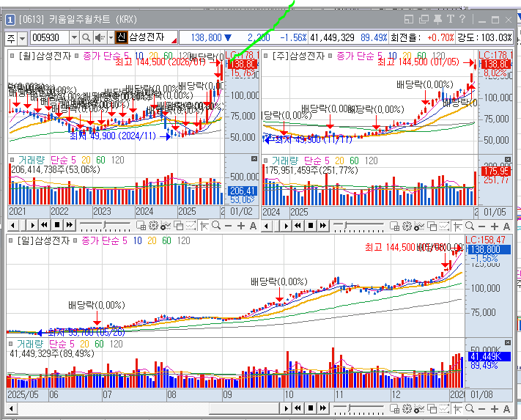This screenshot has height=420, width=521.
Task: Click play-forward arrow on weekly chart toolbar
Action: [286, 226]
